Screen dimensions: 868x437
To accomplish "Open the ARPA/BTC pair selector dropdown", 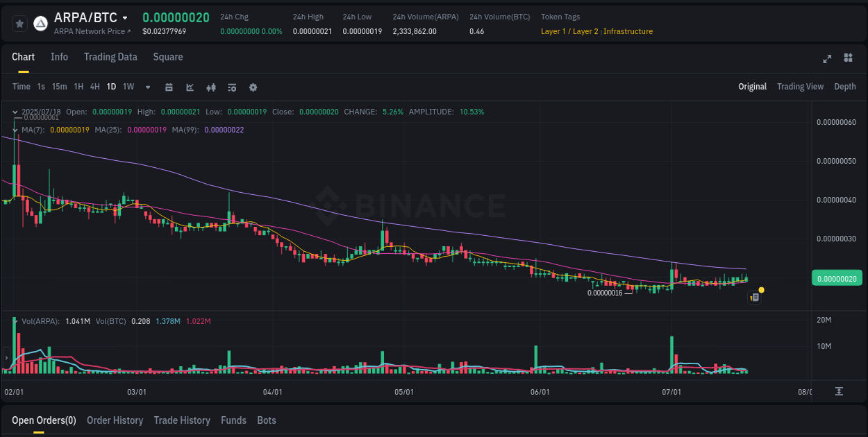I will click(125, 18).
